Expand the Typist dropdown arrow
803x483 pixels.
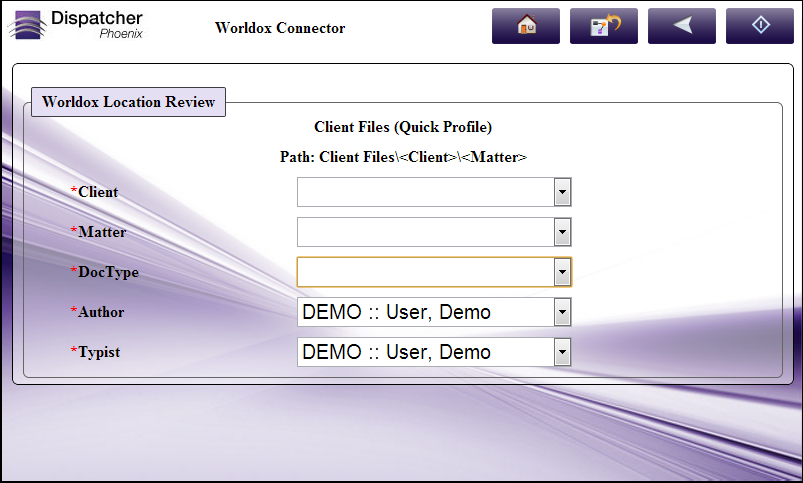[x=562, y=352]
